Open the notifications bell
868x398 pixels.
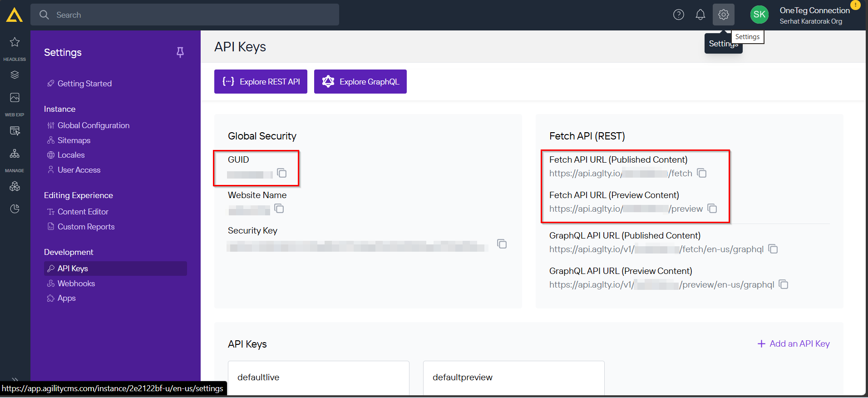700,15
